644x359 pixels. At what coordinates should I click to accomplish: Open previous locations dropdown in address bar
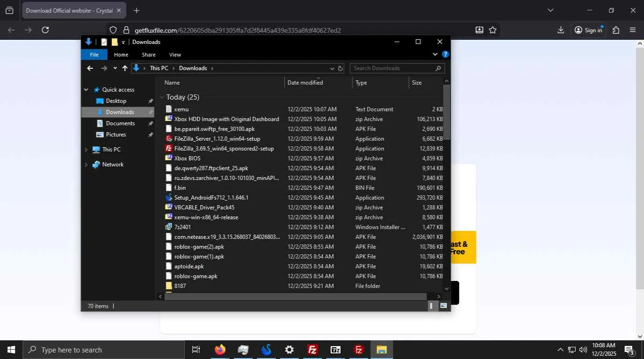[332, 68]
